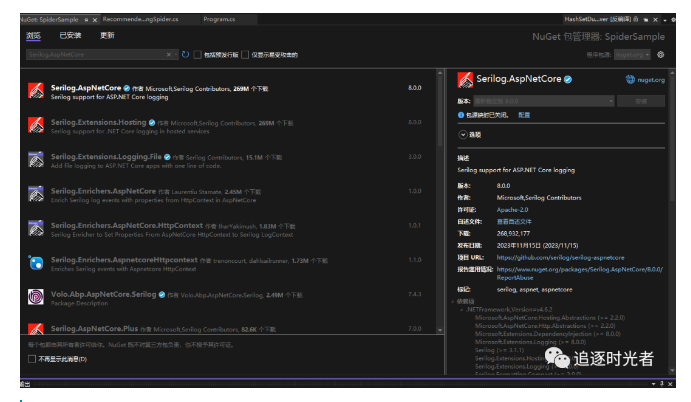
Task: Close the HashSetDu...ver tab
Action: (655, 20)
